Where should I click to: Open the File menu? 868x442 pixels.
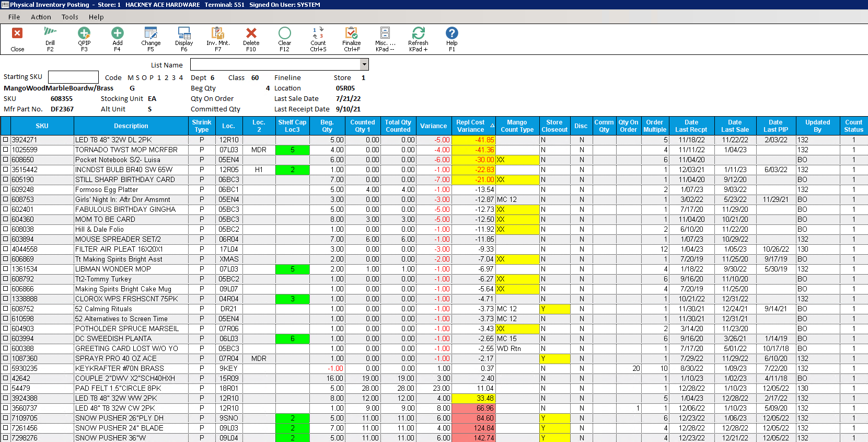coord(14,17)
